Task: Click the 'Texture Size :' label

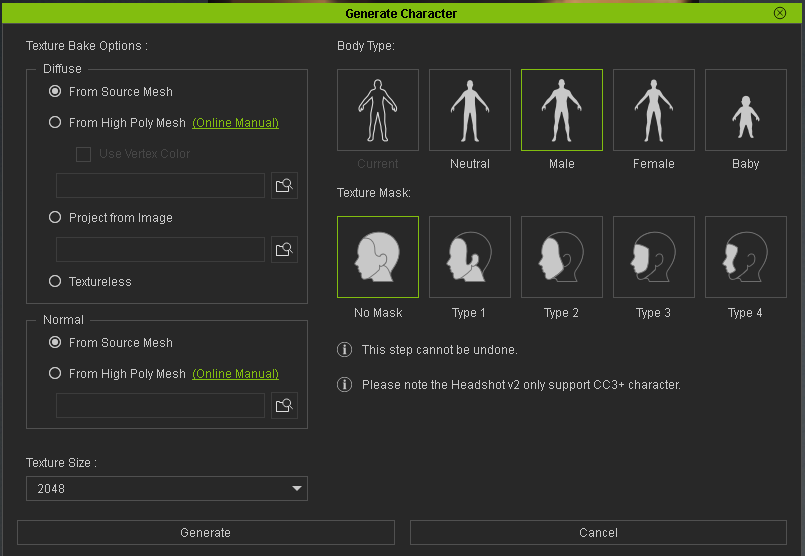Action: 61,463
